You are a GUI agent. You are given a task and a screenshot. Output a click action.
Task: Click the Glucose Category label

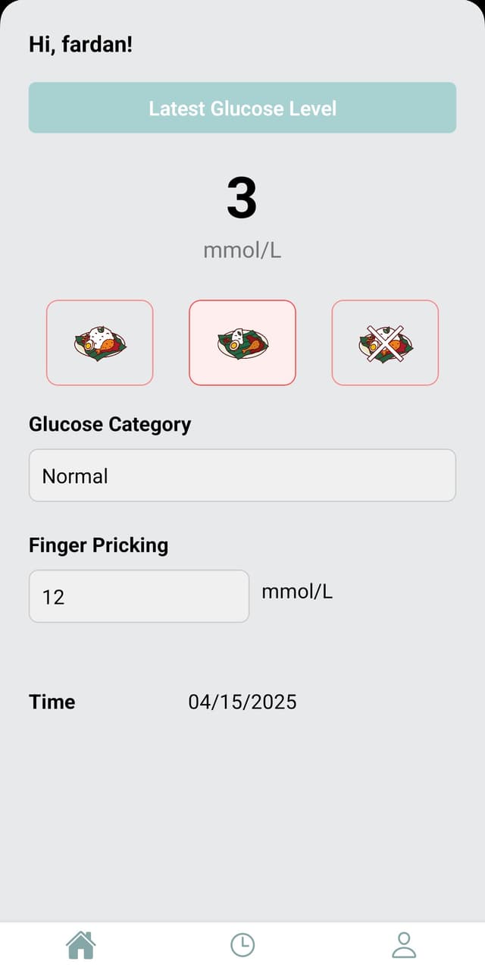coord(110,424)
